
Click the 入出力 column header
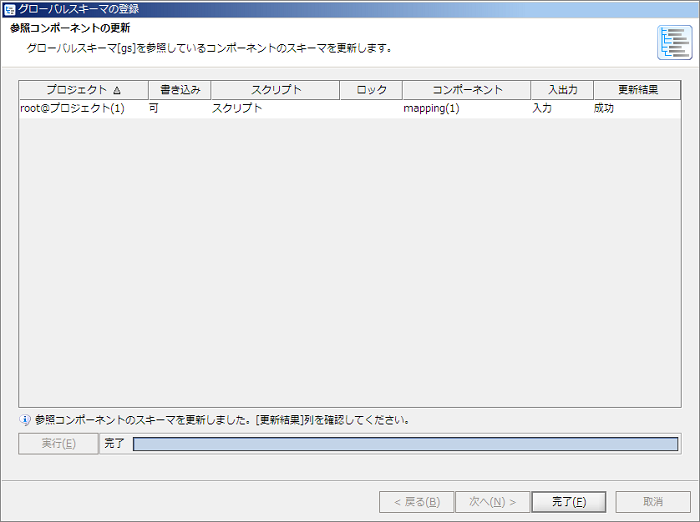tap(562, 90)
